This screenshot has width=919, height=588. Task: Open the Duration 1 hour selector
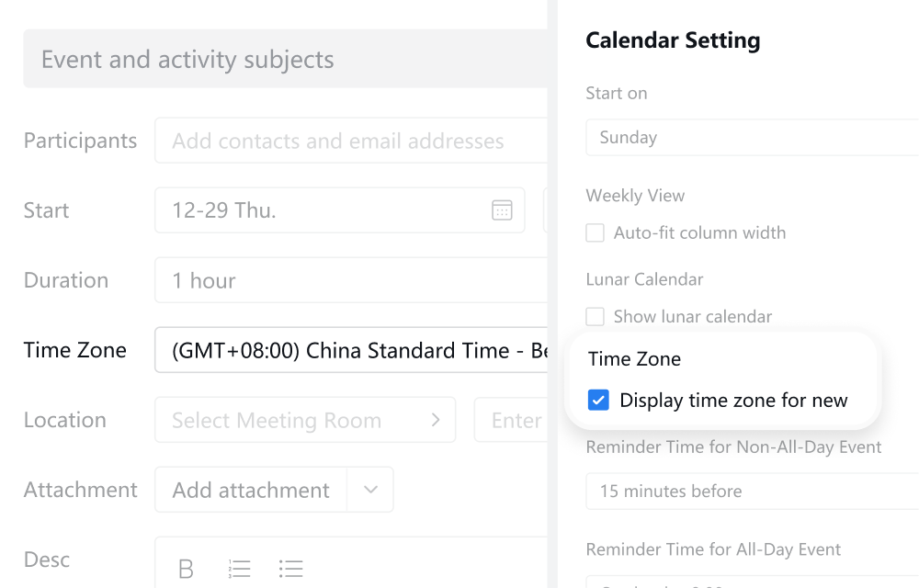coord(351,280)
